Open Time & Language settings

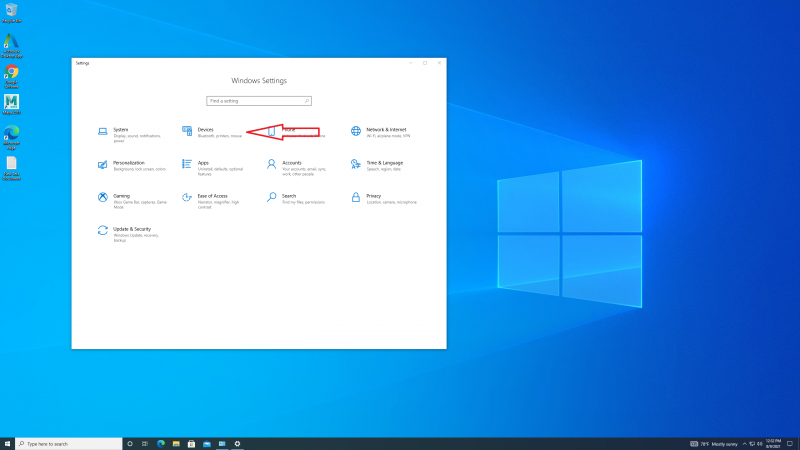click(x=379, y=165)
